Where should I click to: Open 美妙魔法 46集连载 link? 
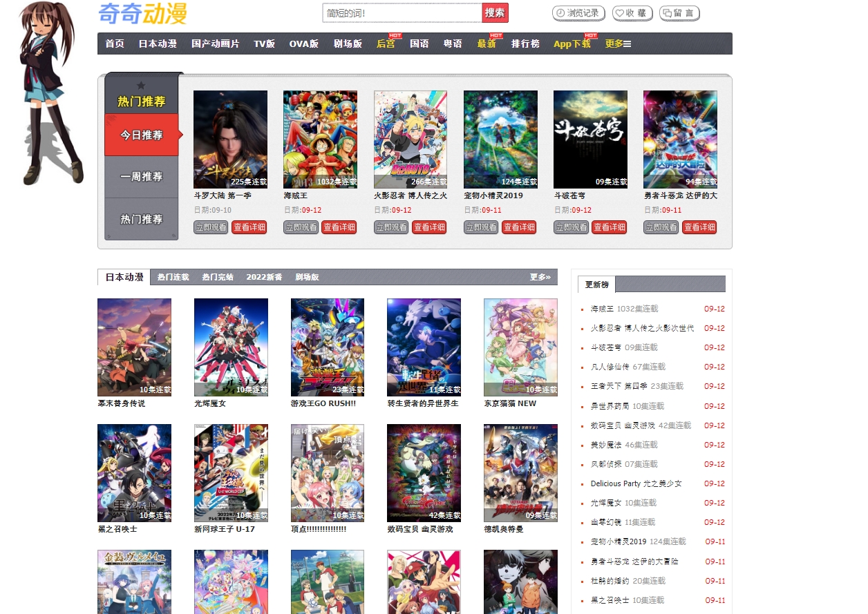point(624,445)
